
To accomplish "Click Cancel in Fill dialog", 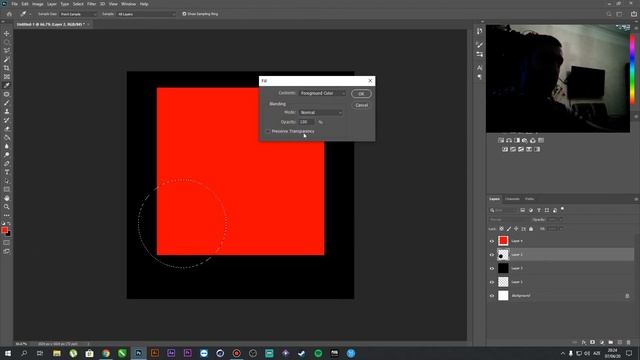I will point(361,105).
